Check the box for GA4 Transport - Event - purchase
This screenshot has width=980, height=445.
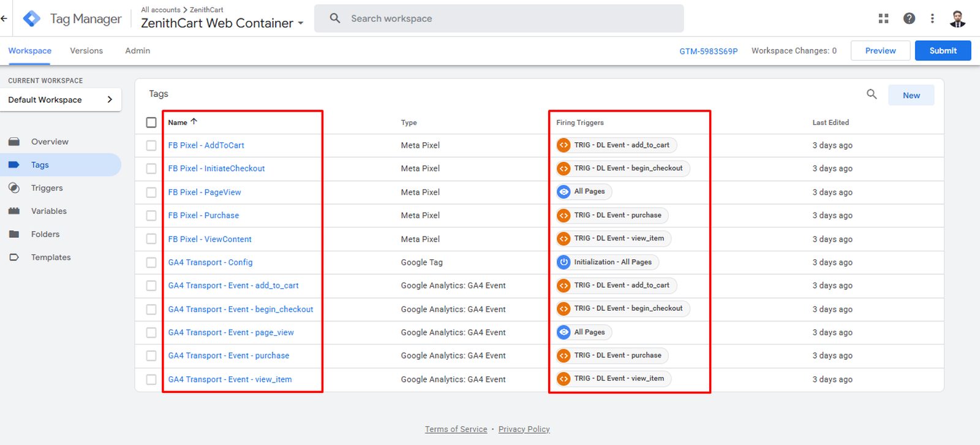[151, 356]
